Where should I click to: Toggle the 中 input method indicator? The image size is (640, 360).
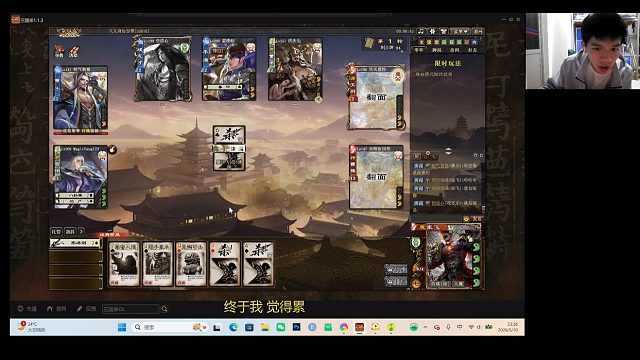460,327
